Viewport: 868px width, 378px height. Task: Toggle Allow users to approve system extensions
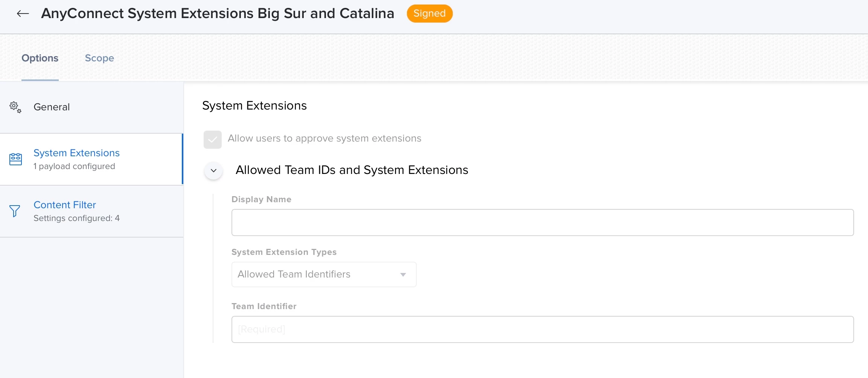pyautogui.click(x=213, y=140)
